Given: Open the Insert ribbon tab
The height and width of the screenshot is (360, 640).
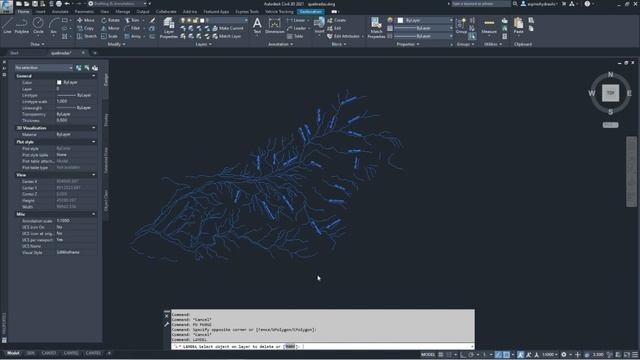Looking at the screenshot, I should 40,12.
